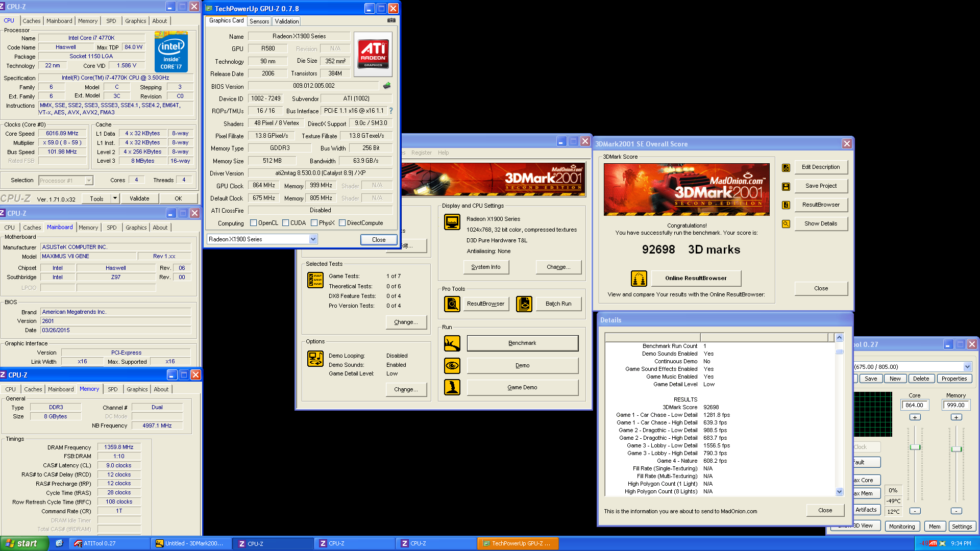Screen dimensions: 980x551
Task: Click the Selected Tests checklist icon
Action: [x=315, y=280]
